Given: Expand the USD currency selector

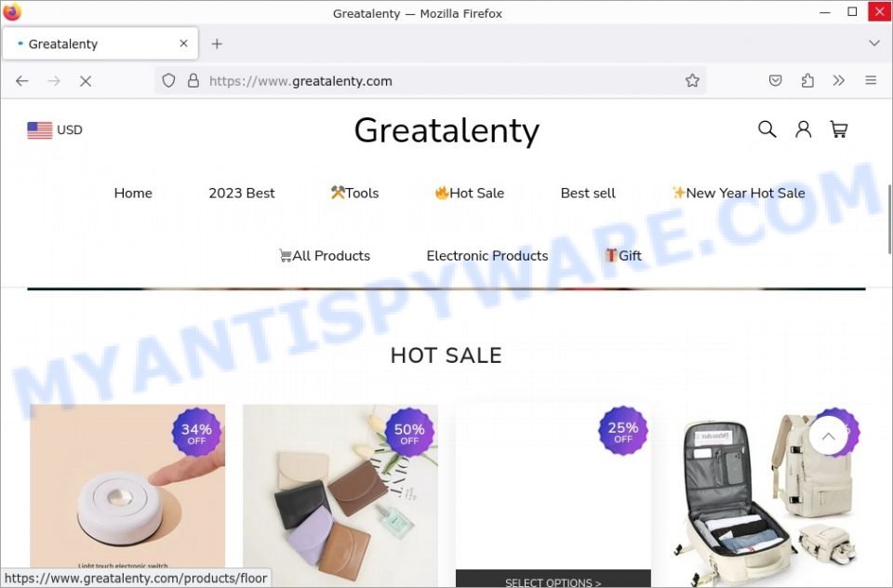Looking at the screenshot, I should pyautogui.click(x=55, y=130).
